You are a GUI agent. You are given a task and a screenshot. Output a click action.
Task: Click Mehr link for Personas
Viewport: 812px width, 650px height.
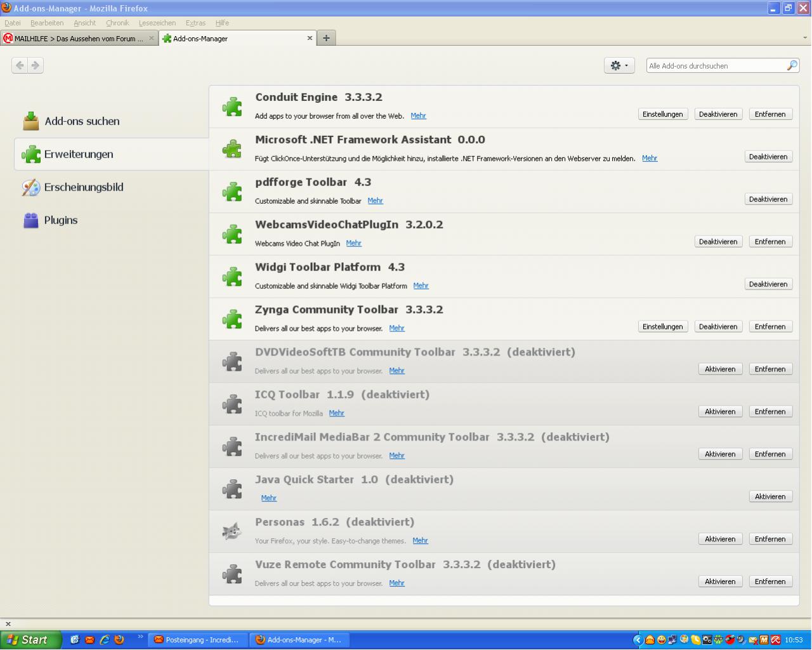[x=420, y=541]
